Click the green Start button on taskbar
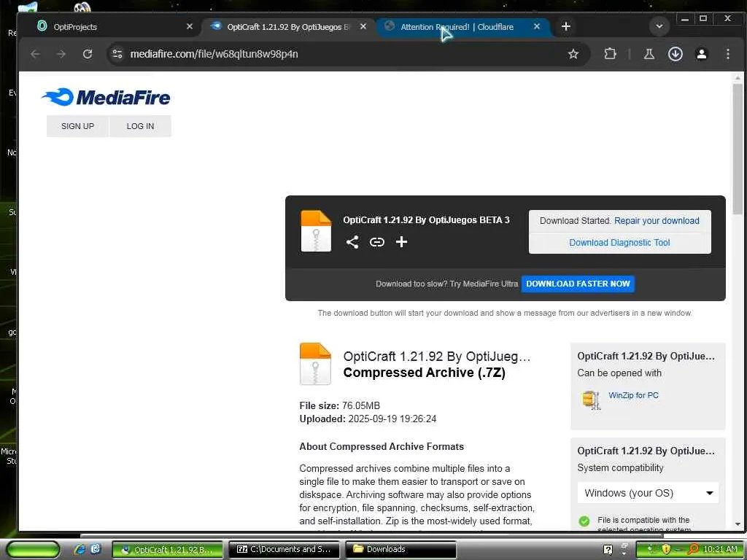Image resolution: width=747 pixels, height=560 pixels. [34, 550]
